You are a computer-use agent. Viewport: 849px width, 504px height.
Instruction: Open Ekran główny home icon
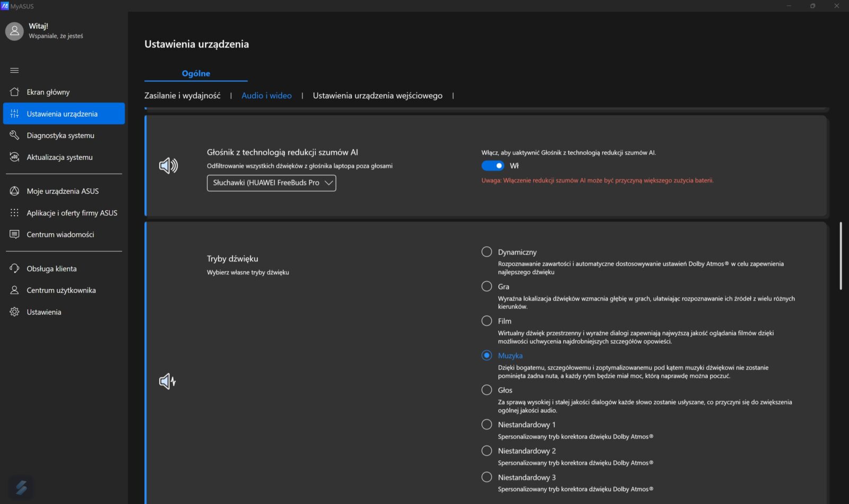click(x=14, y=92)
